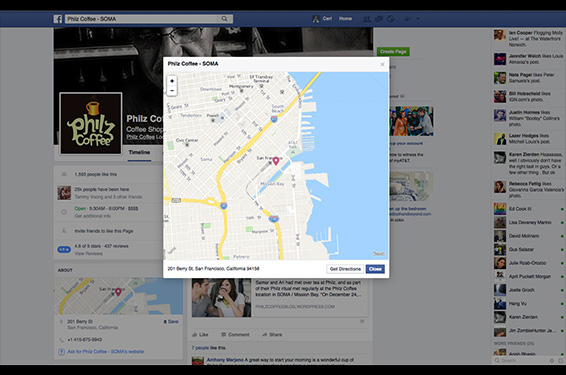Click the phone icon next to +1 415-875-9943

(61, 340)
